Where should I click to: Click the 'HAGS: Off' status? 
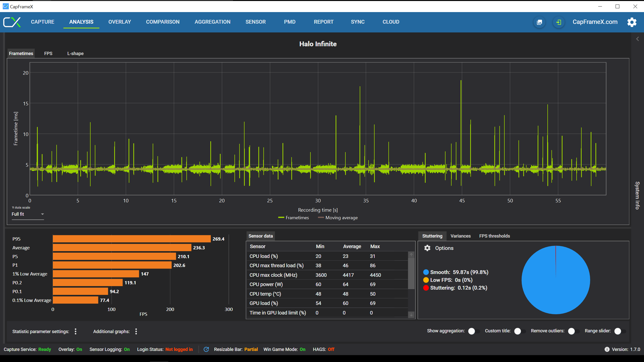coord(324,349)
